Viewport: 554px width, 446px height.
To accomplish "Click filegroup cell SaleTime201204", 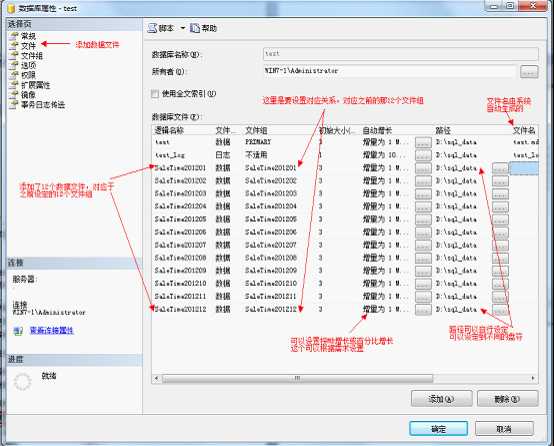I will click(x=271, y=206).
